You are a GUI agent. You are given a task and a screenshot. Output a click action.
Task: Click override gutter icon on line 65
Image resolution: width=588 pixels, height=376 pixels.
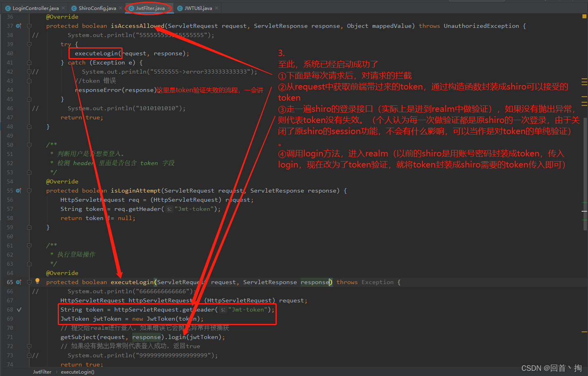coord(18,282)
